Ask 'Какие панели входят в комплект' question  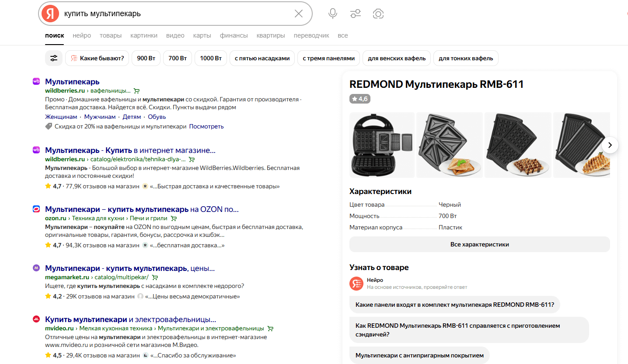pos(455,305)
